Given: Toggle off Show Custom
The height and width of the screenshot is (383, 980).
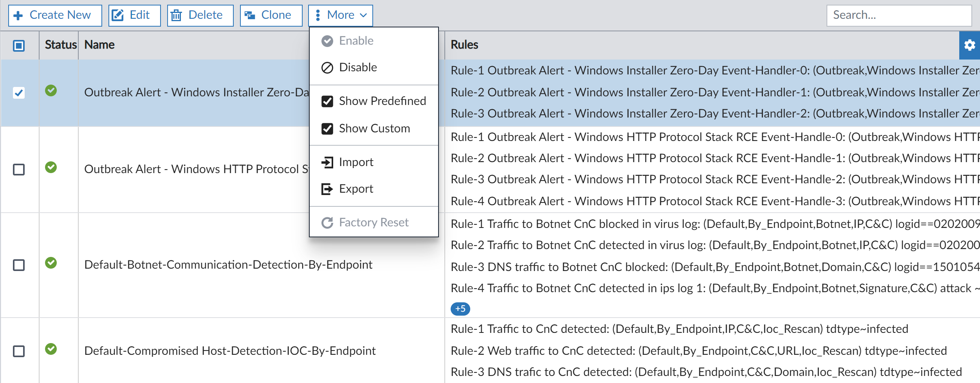Looking at the screenshot, I should click(x=327, y=128).
